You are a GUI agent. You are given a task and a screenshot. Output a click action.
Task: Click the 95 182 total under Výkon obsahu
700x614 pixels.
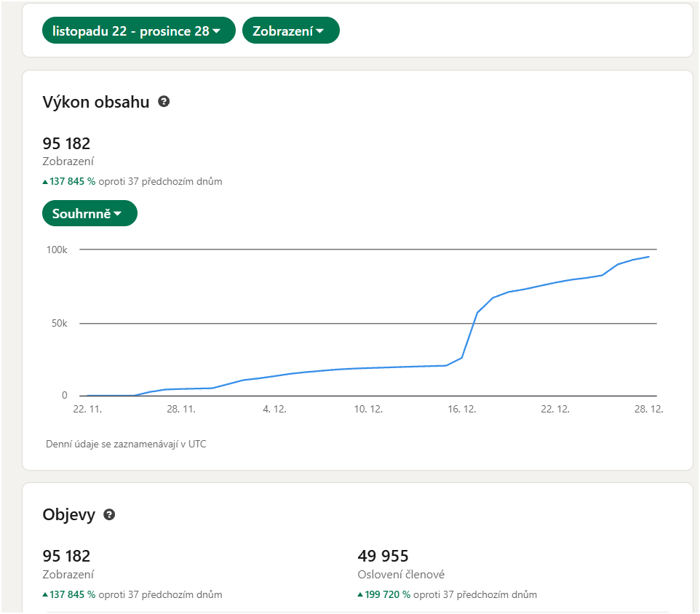pyautogui.click(x=66, y=143)
